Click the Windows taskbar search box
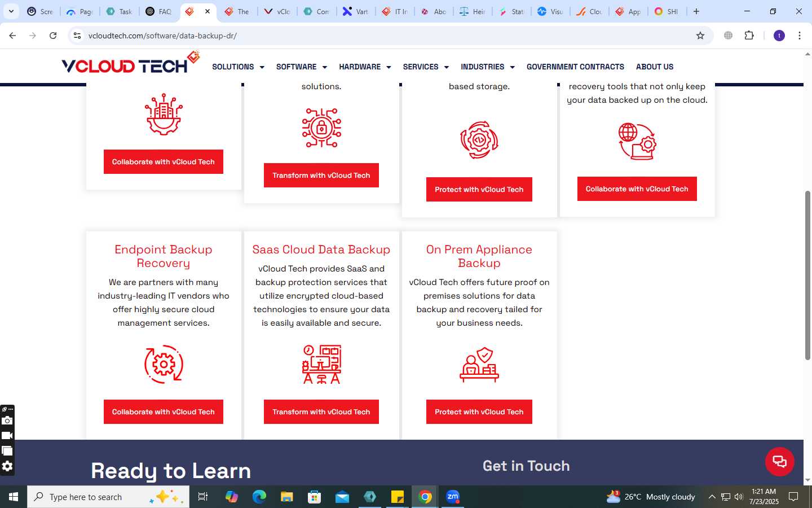This screenshot has height=508, width=812. tap(108, 497)
